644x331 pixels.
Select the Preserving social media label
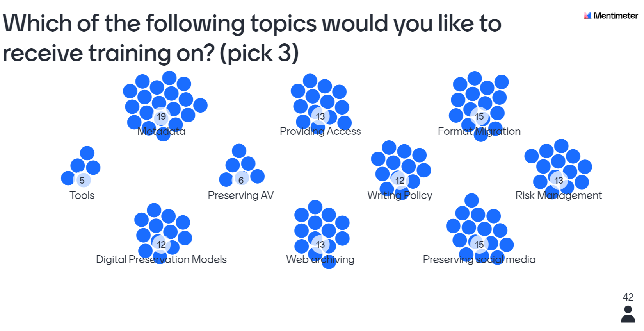point(479,259)
